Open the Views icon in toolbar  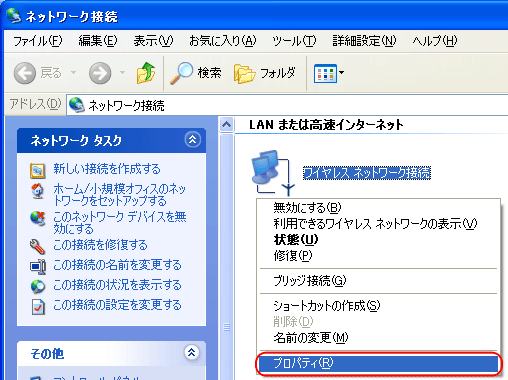[x=325, y=73]
